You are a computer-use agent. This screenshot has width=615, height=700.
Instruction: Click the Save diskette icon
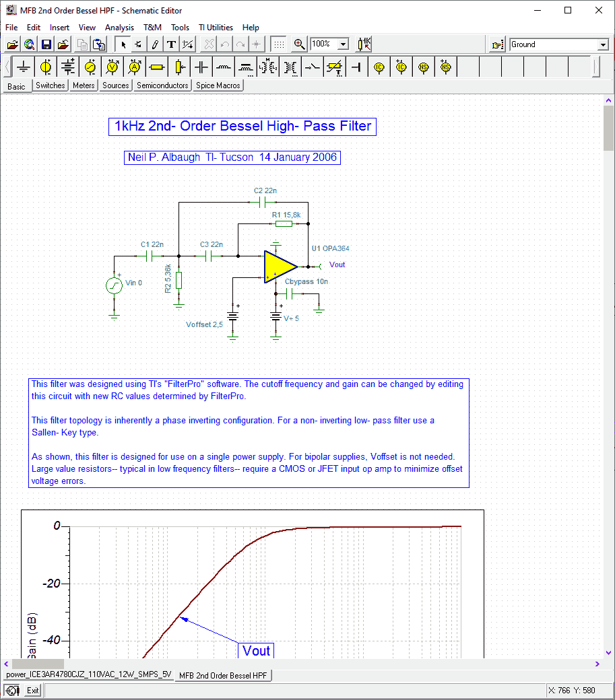click(x=46, y=44)
